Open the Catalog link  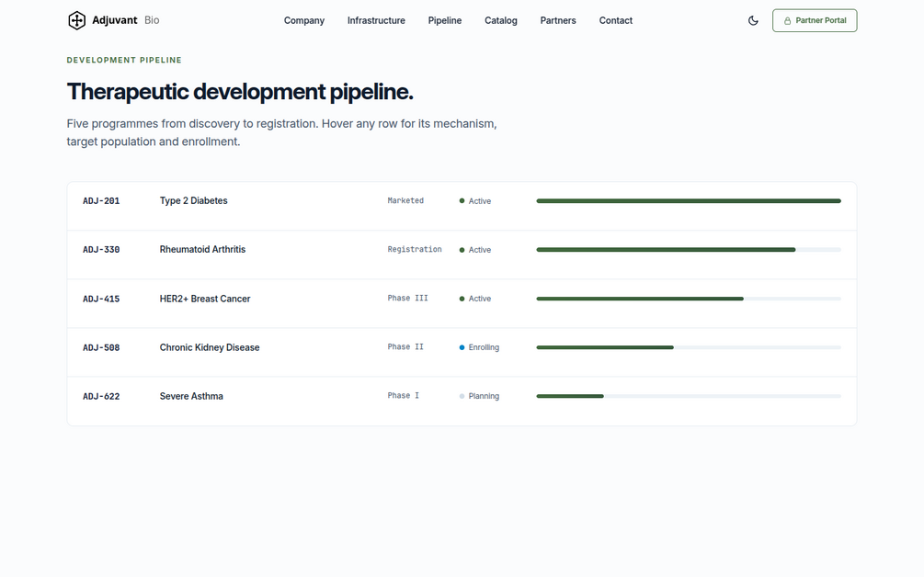click(x=501, y=20)
